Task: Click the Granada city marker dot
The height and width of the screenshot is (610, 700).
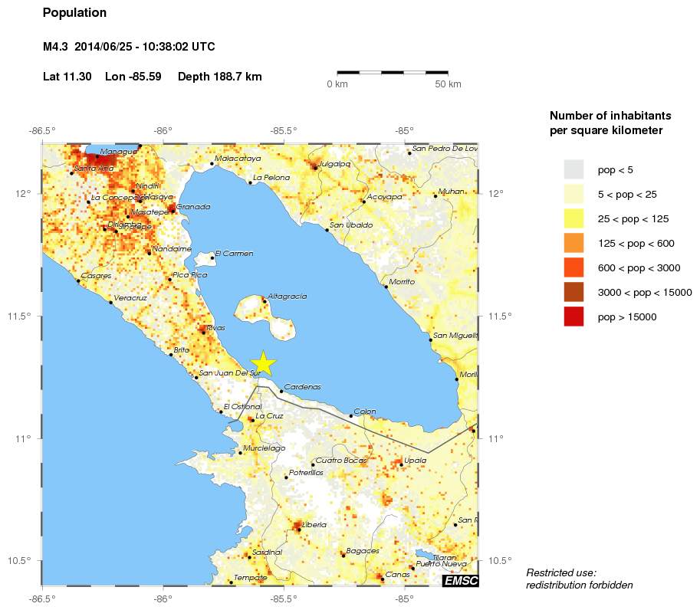Action: (173, 211)
